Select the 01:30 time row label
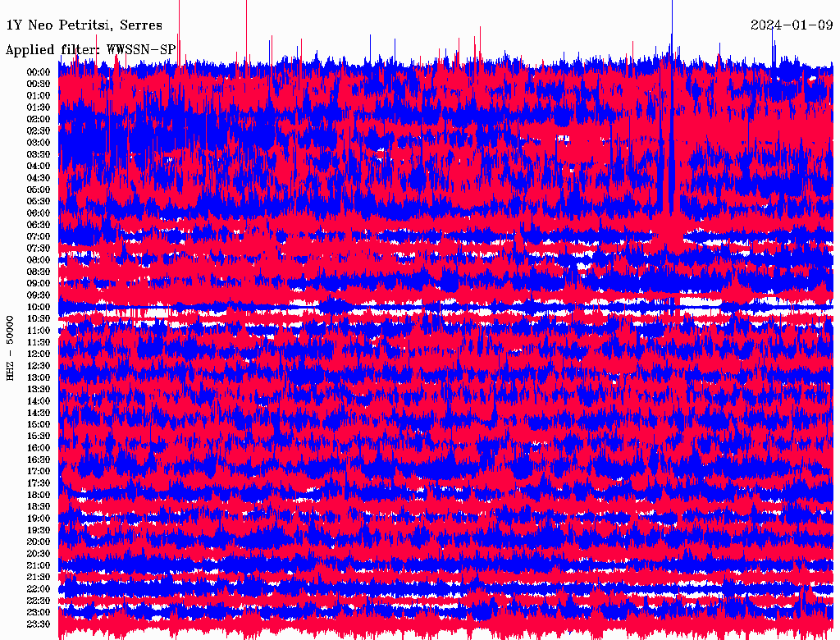 pos(39,107)
